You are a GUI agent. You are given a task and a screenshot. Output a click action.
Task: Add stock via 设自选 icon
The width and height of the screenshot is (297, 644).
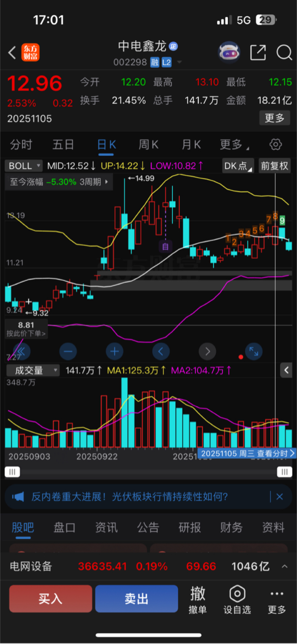click(237, 600)
